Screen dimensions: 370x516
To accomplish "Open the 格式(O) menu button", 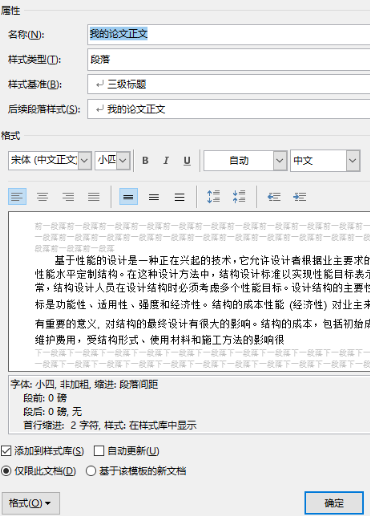I will tap(31, 503).
